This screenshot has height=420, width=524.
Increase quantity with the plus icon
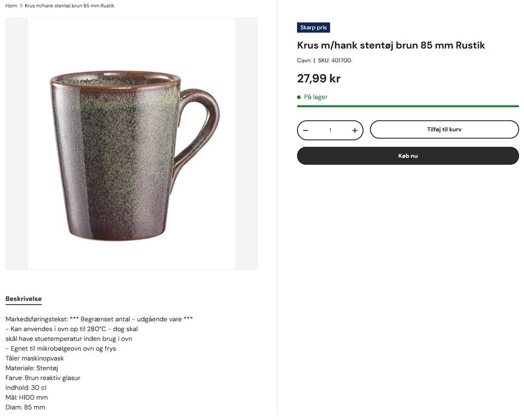pos(355,131)
